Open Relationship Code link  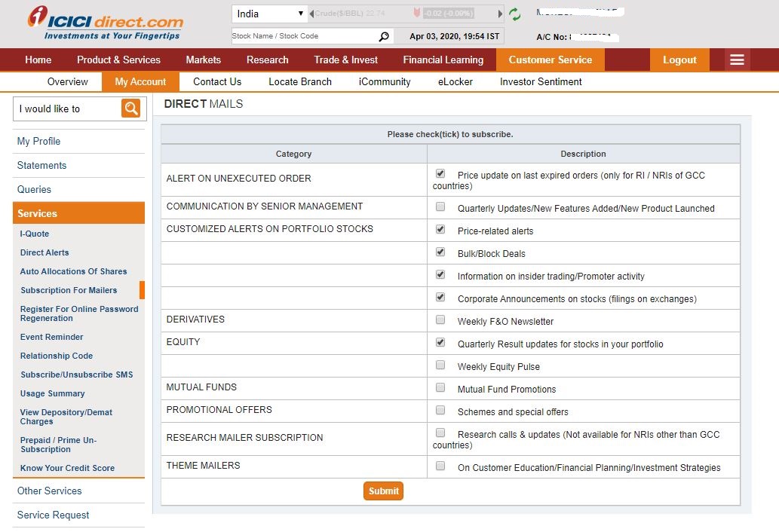(56, 356)
